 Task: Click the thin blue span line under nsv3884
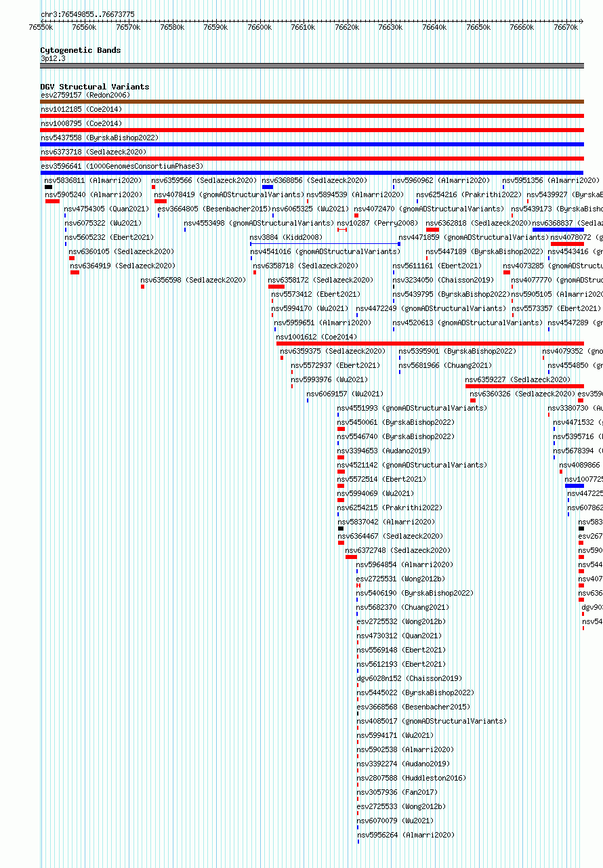click(325, 244)
